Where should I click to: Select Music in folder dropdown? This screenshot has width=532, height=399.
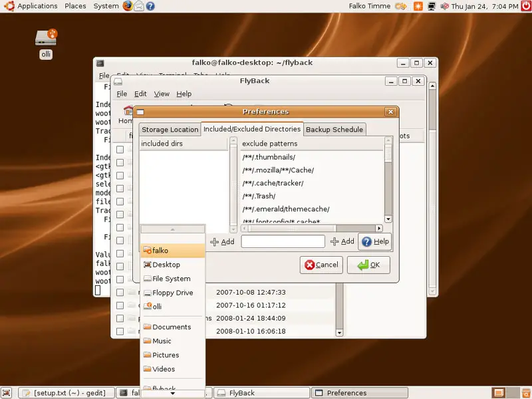[172, 341]
